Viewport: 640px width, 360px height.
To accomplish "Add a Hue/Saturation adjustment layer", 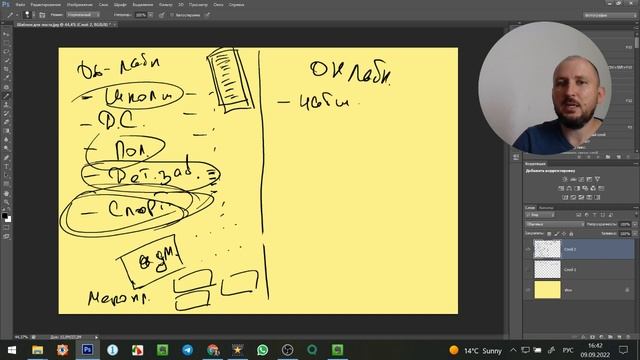I will 561,188.
